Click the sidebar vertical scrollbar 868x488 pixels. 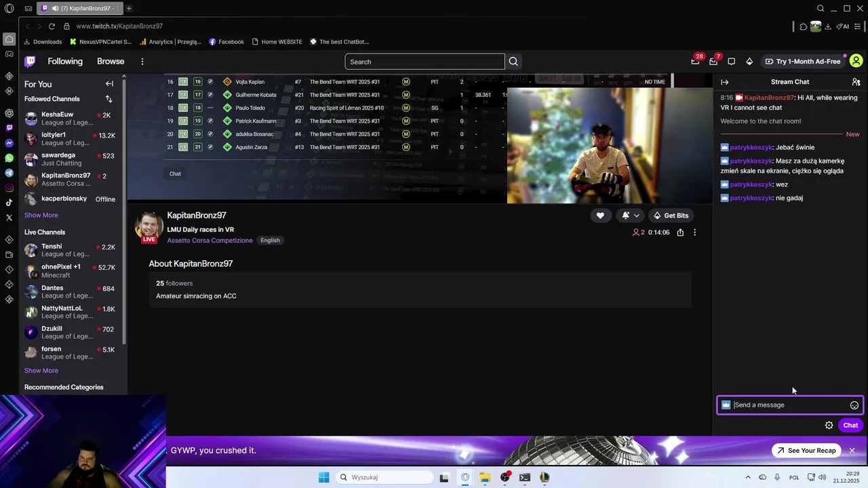(x=124, y=210)
